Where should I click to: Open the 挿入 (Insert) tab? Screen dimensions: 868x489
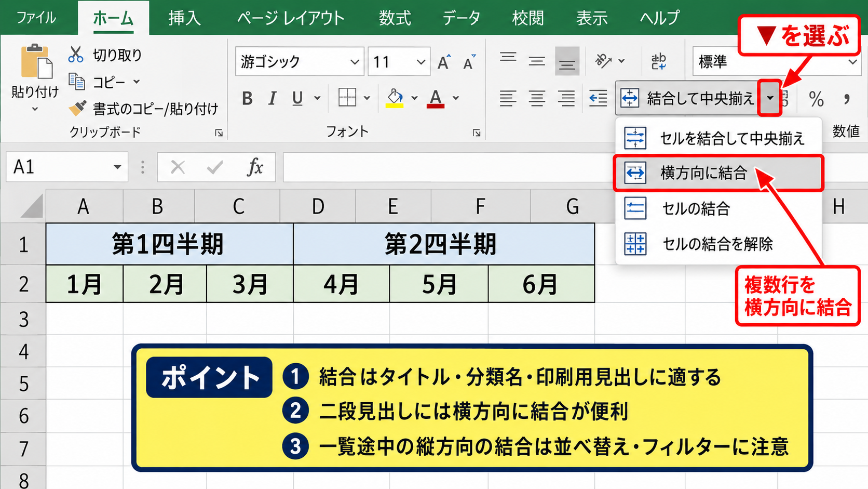184,18
